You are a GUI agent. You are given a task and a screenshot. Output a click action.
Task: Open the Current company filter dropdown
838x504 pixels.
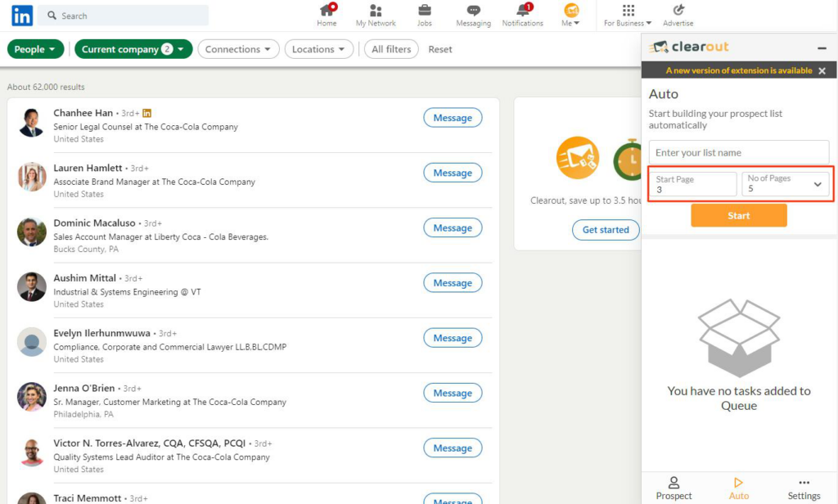tap(133, 49)
